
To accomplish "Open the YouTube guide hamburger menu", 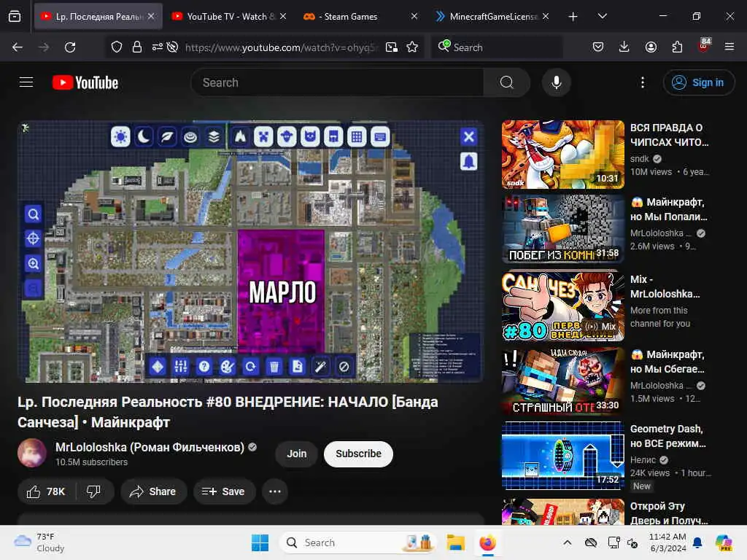I will coord(26,82).
